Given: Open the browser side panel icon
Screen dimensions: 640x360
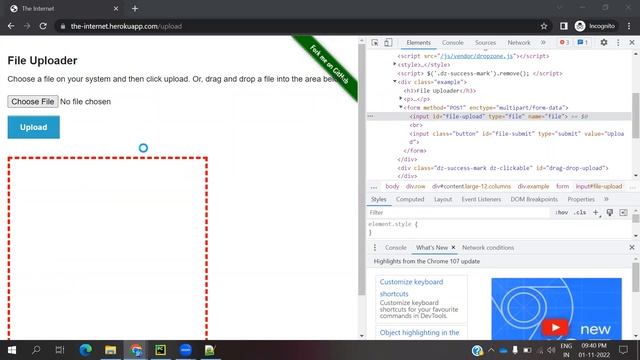Looking at the screenshot, I should [564, 26].
